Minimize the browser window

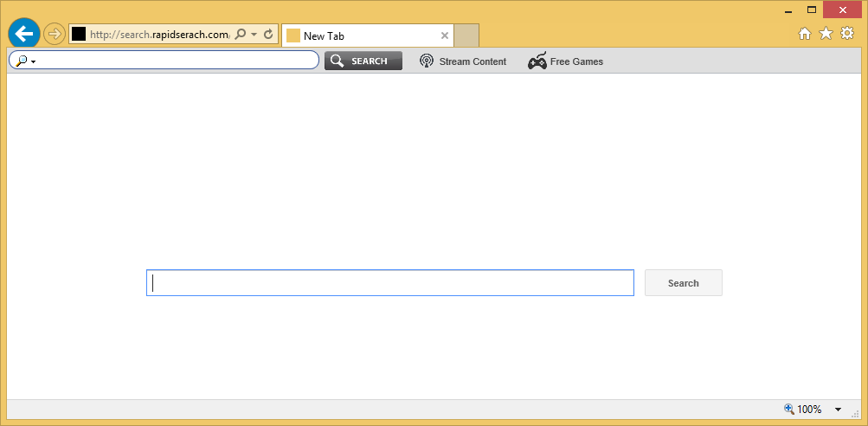[788, 10]
